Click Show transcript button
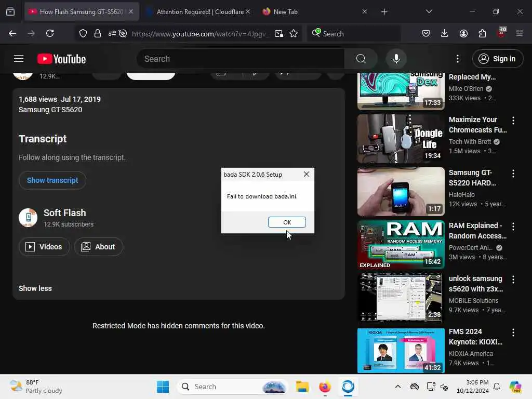This screenshot has width=532, height=399. coord(52,180)
